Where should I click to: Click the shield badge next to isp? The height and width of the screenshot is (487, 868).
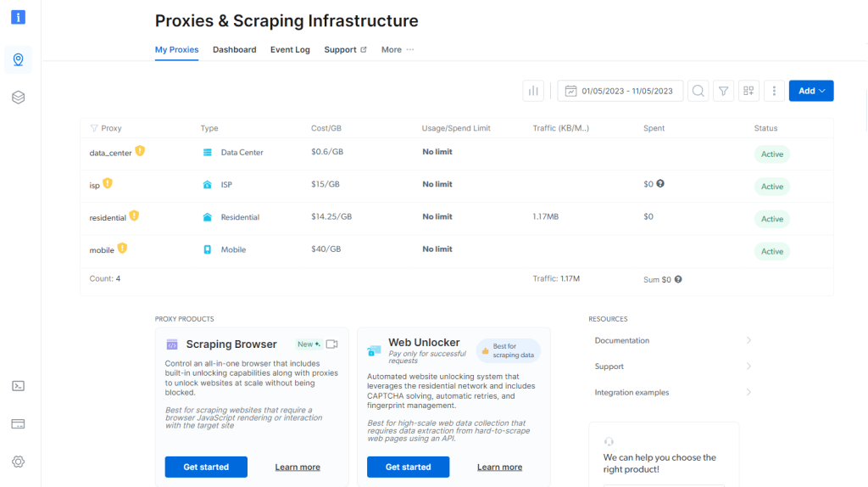(x=108, y=183)
